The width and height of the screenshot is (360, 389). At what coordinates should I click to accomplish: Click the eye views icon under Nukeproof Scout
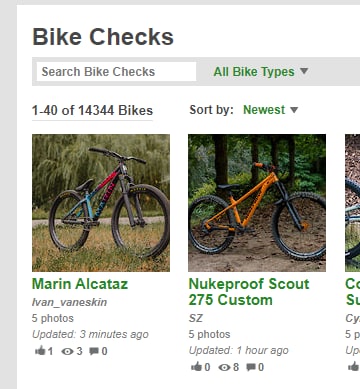224,367
